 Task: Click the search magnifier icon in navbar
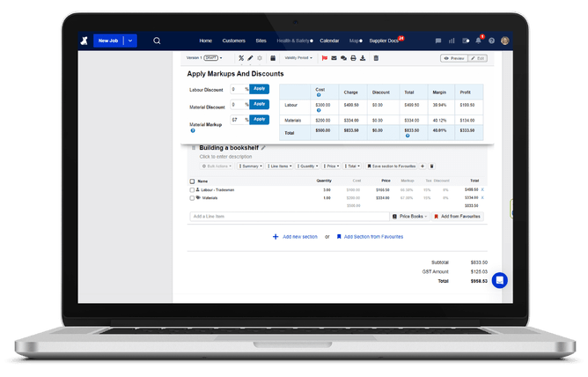point(157,41)
